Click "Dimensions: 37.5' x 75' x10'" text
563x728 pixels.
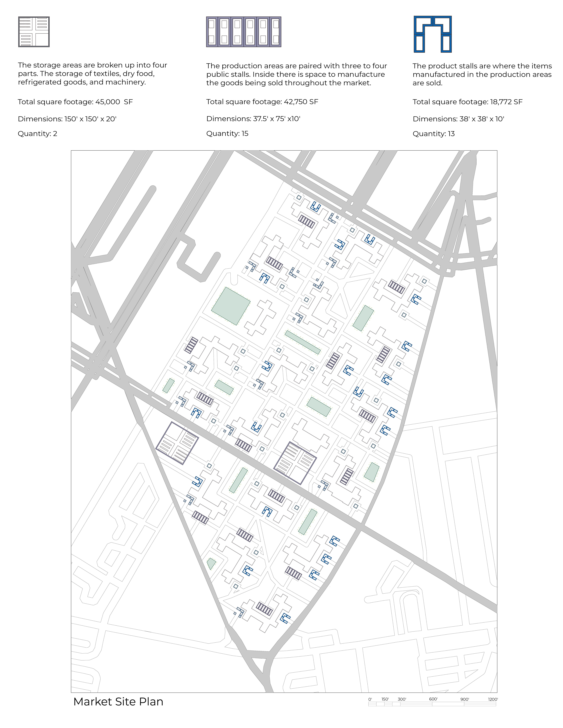point(253,119)
